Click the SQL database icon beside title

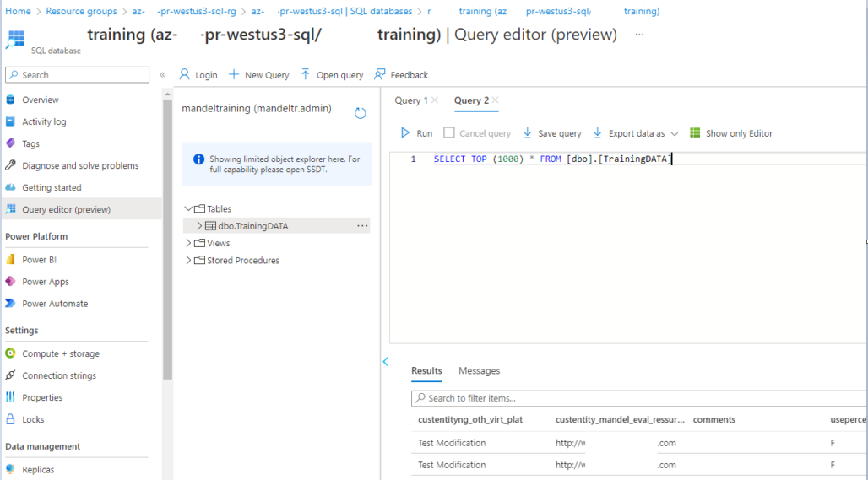tap(15, 40)
